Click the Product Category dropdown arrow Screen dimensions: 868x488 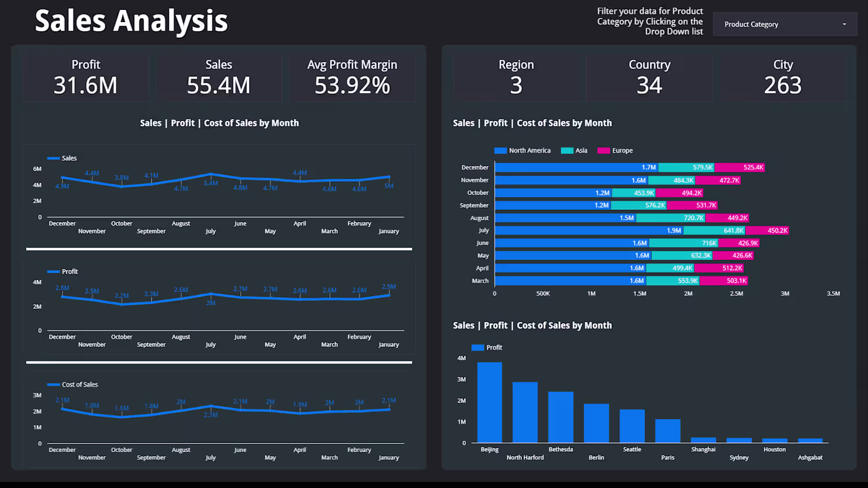pos(844,24)
